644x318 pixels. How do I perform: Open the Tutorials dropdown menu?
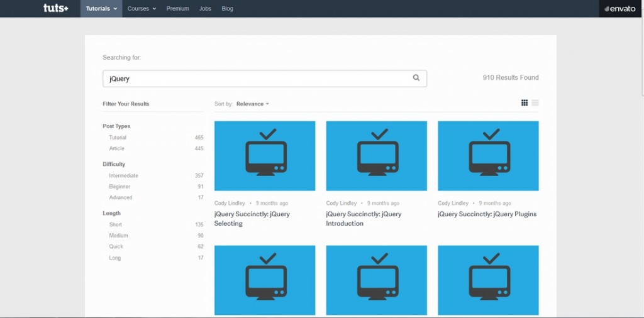(101, 9)
